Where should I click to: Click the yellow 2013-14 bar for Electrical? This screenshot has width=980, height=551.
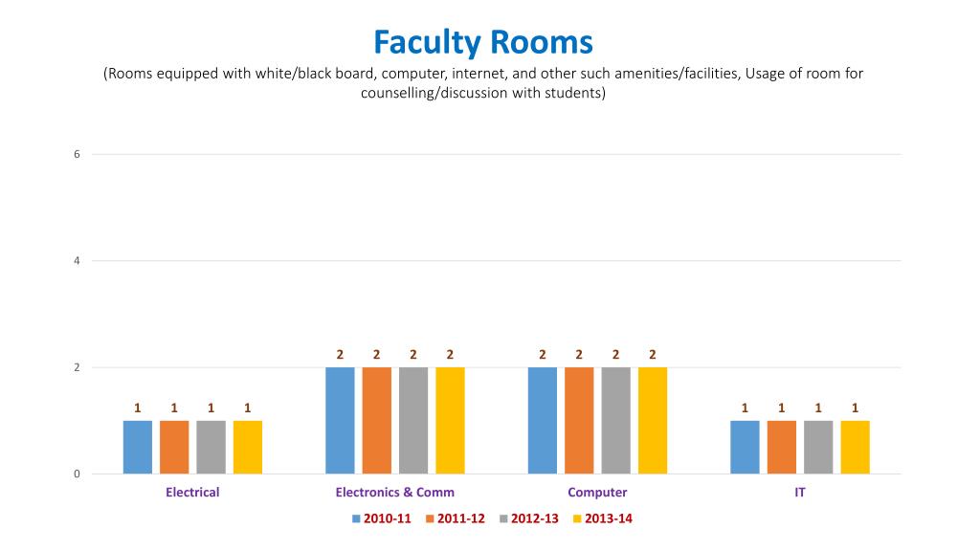point(248,448)
